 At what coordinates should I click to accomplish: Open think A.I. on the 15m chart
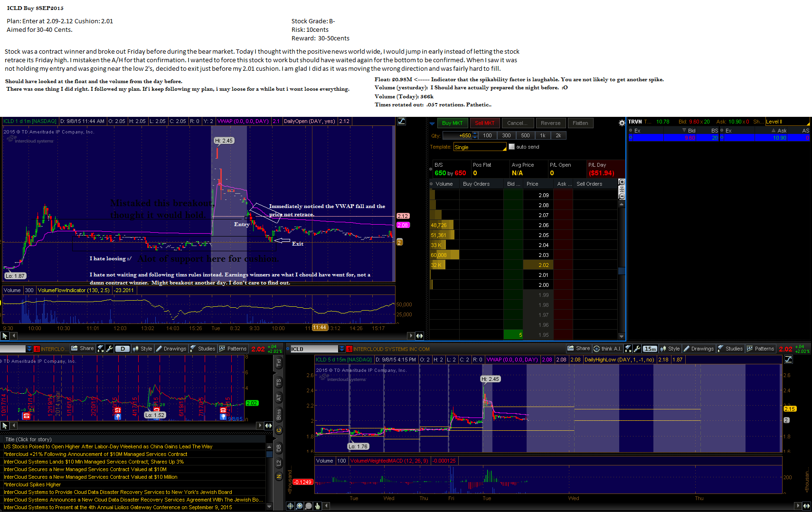tap(607, 349)
